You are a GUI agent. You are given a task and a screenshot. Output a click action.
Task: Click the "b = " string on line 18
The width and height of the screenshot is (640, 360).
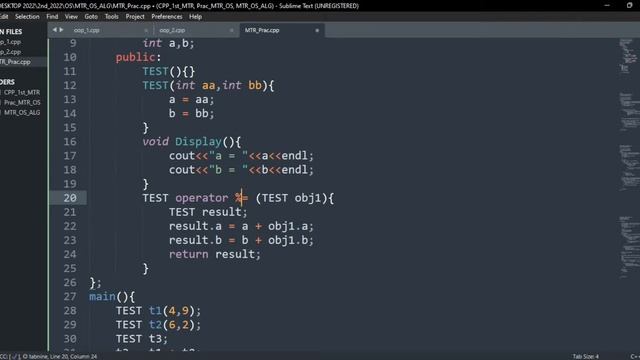[228, 170]
